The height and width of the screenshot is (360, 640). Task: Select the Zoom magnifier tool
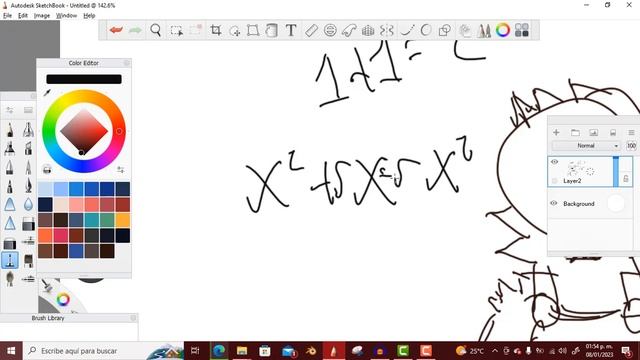click(156, 30)
